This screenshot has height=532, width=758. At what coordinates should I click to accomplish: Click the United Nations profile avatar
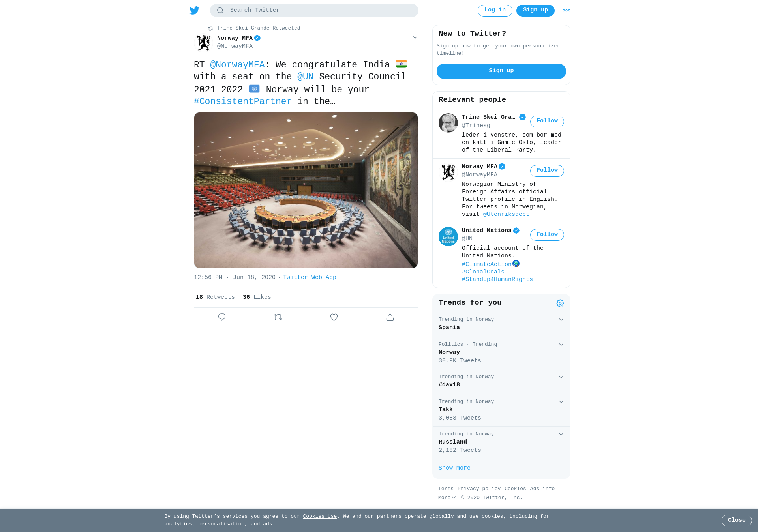(x=448, y=236)
